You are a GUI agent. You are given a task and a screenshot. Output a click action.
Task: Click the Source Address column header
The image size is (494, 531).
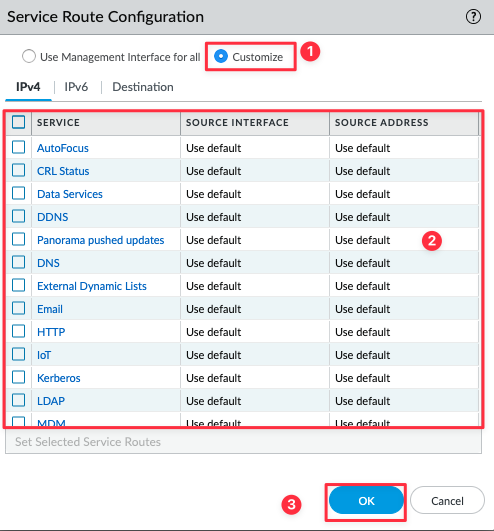(x=382, y=122)
